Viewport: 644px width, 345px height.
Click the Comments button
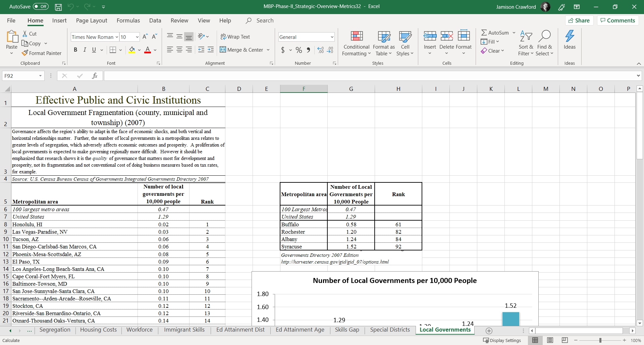point(618,20)
